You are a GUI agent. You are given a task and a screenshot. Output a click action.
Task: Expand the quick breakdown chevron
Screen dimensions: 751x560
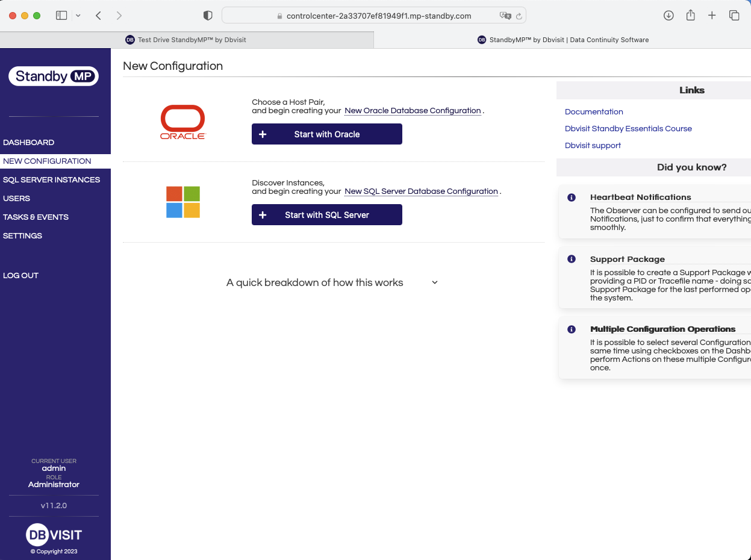click(x=435, y=282)
